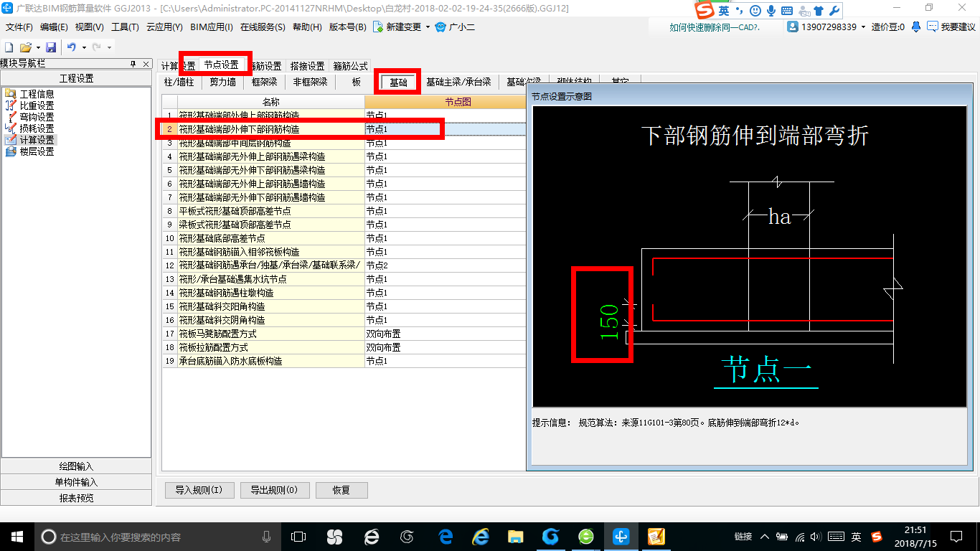Viewport: 980px width, 551px height.
Task: Click 节点2 cell in row 12
Action: (x=446, y=265)
